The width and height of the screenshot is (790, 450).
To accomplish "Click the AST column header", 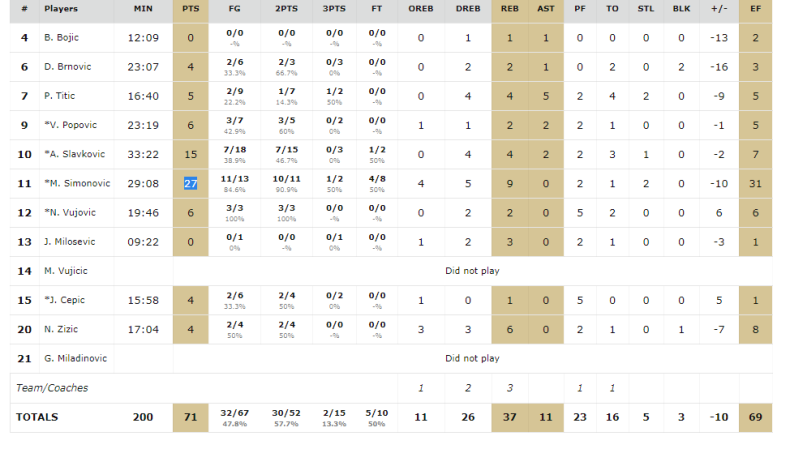I will pos(546,8).
